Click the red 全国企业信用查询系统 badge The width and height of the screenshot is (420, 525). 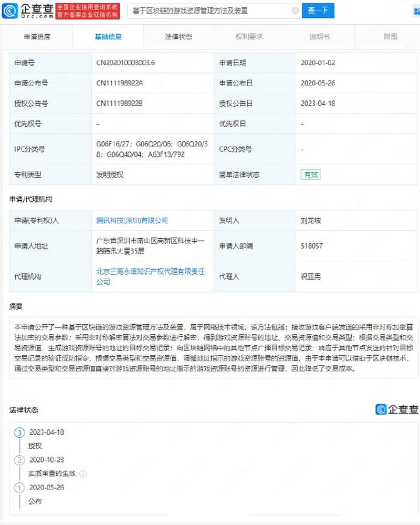88,11
